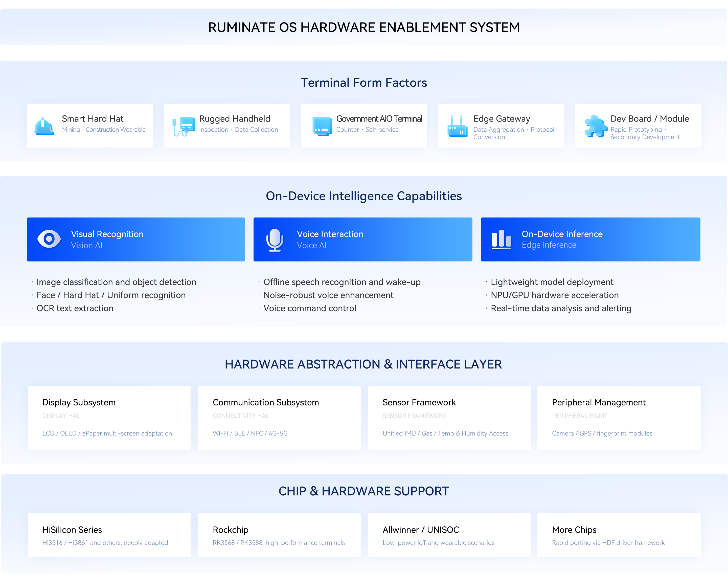Image resolution: width=728 pixels, height=581 pixels.
Task: Click the Dev Board puzzle piece icon
Action: 596,126
